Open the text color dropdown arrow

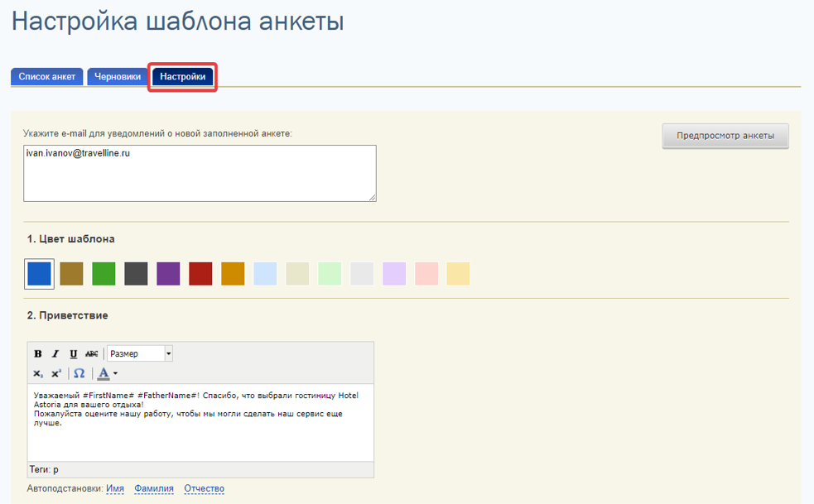[x=115, y=373]
